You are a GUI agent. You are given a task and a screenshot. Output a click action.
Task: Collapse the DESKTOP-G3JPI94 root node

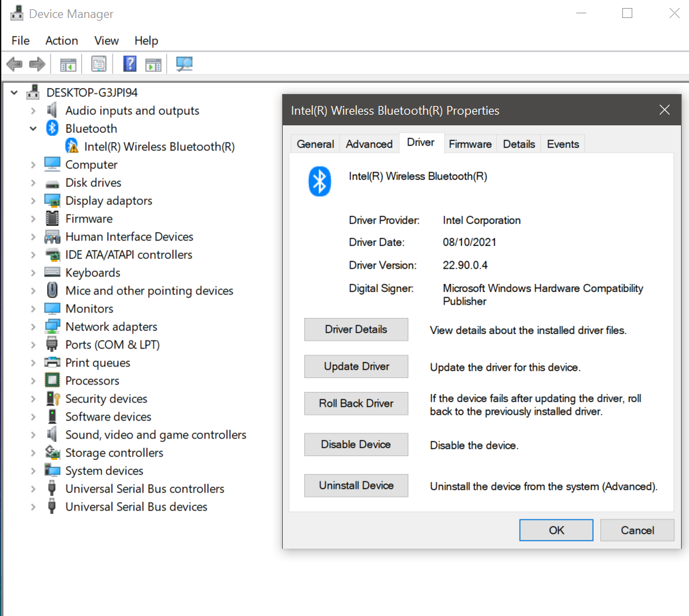coord(14,93)
